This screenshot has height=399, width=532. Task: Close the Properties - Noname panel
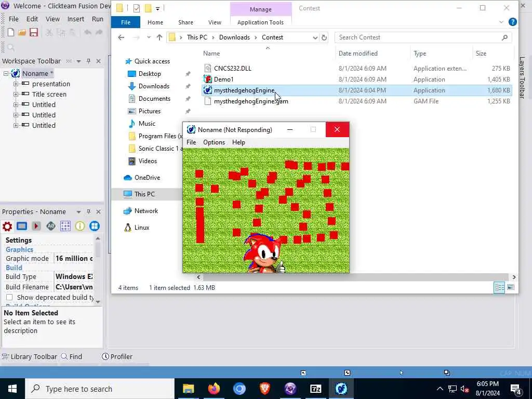pyautogui.click(x=98, y=212)
